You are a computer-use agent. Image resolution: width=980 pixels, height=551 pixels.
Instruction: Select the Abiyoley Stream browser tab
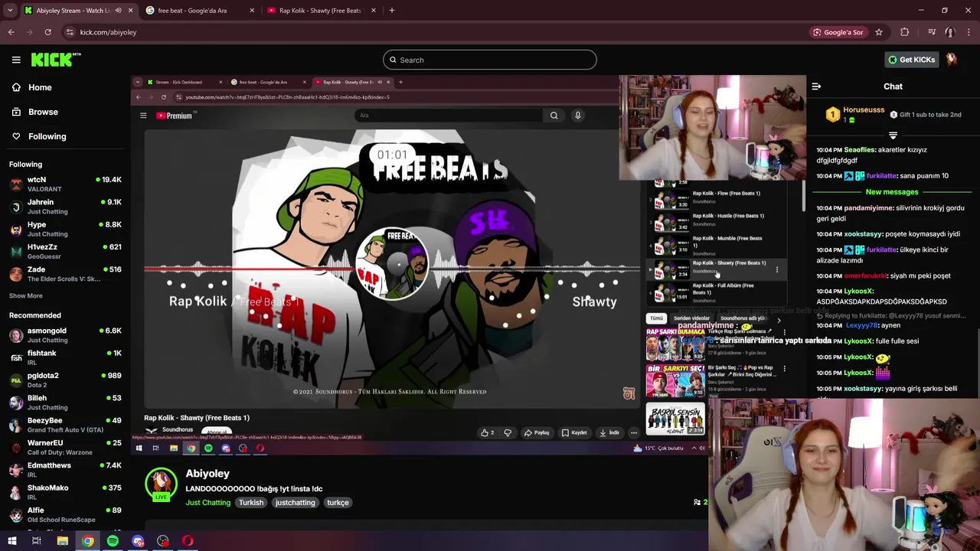point(78,11)
